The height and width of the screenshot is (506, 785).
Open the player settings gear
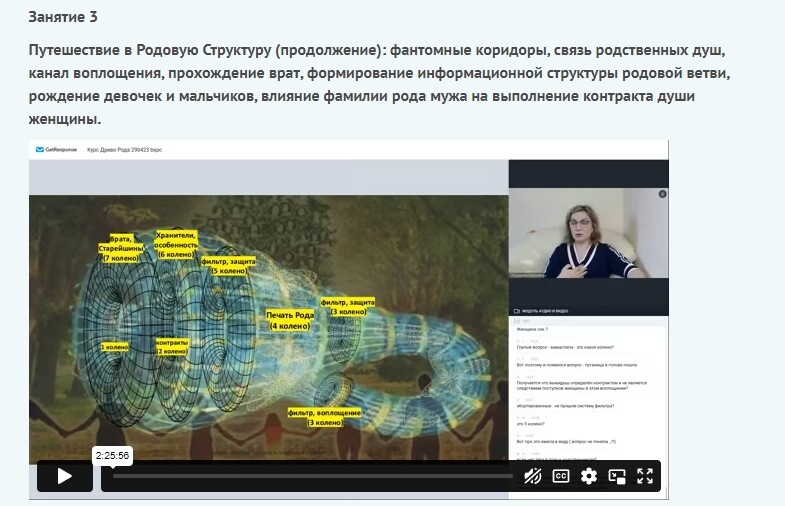coord(589,476)
